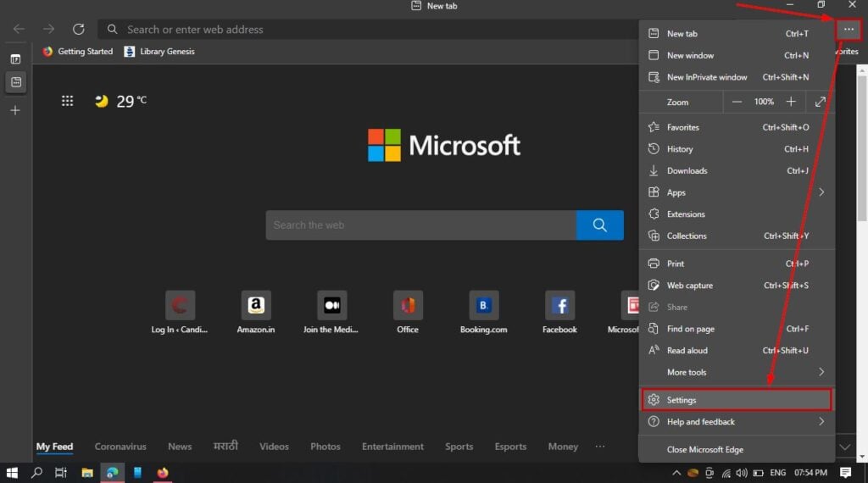Viewport: 868px width, 483px height.
Task: Open the Booking.com quick link tile
Action: [483, 313]
